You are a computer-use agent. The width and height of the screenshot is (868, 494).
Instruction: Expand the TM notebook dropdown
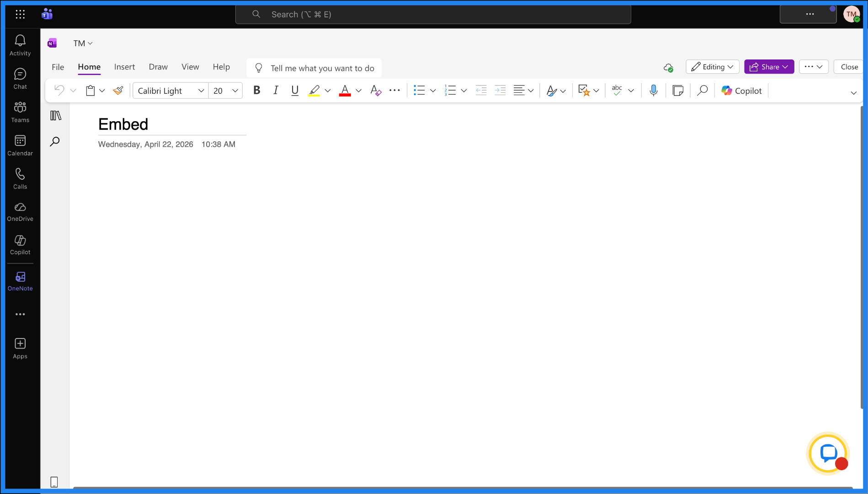click(x=83, y=43)
